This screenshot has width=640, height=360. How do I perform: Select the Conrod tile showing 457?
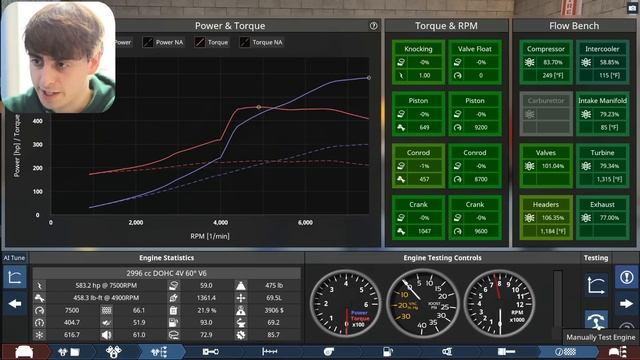tap(418, 166)
